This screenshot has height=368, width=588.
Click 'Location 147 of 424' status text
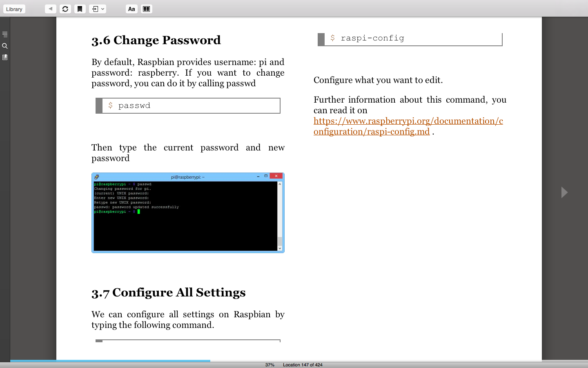point(303,365)
